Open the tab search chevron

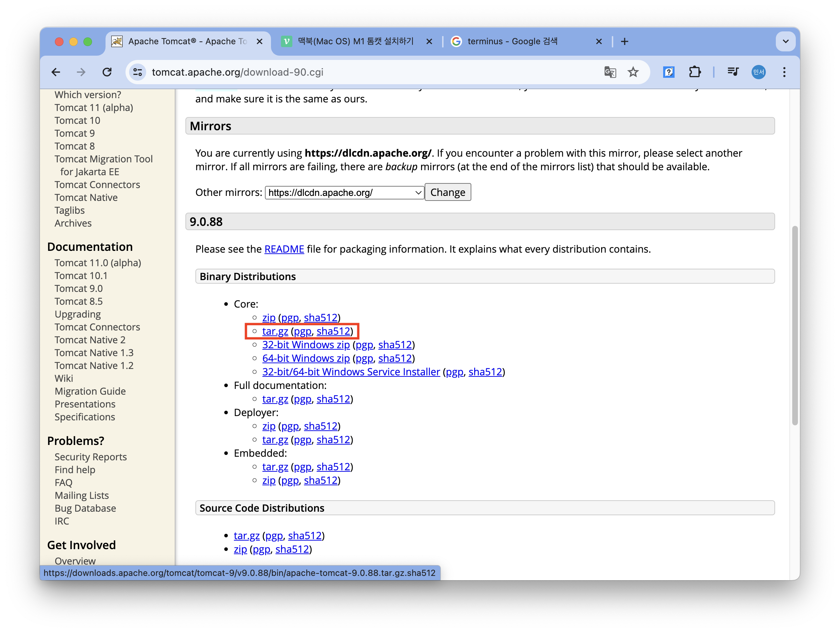[785, 41]
